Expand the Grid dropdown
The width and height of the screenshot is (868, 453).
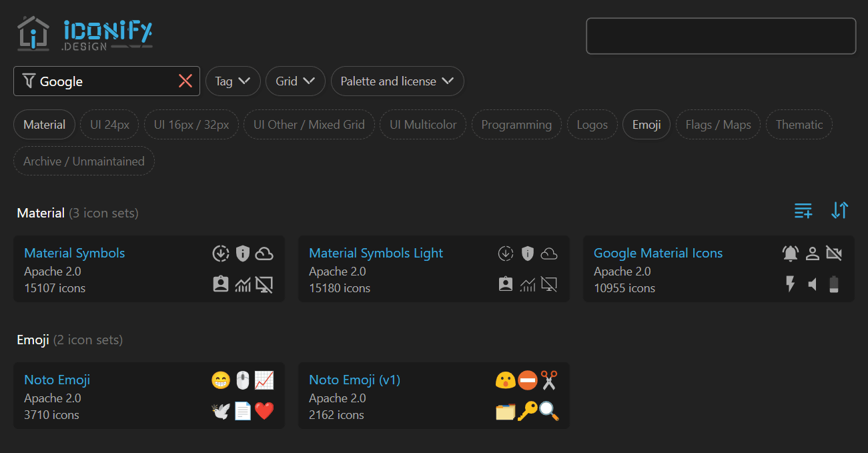click(x=295, y=81)
